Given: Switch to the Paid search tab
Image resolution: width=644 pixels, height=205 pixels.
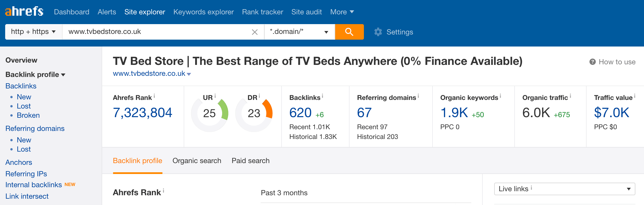Looking at the screenshot, I should coord(251,161).
